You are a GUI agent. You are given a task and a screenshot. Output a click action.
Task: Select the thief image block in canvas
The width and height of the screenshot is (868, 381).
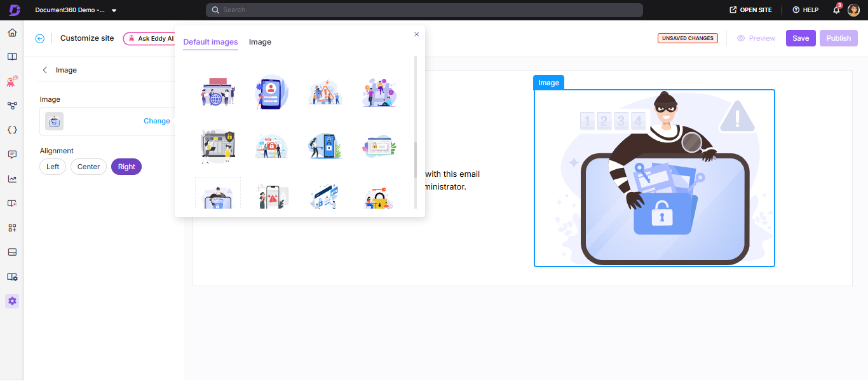tap(654, 178)
